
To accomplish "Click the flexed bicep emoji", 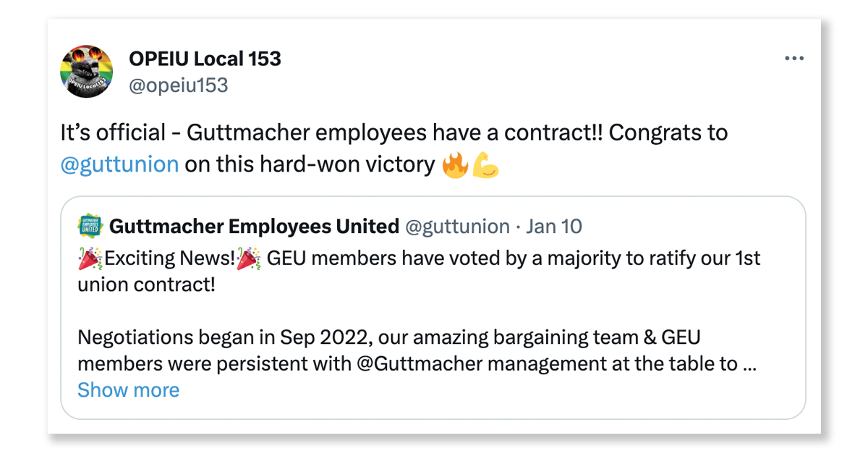I will (x=485, y=165).
